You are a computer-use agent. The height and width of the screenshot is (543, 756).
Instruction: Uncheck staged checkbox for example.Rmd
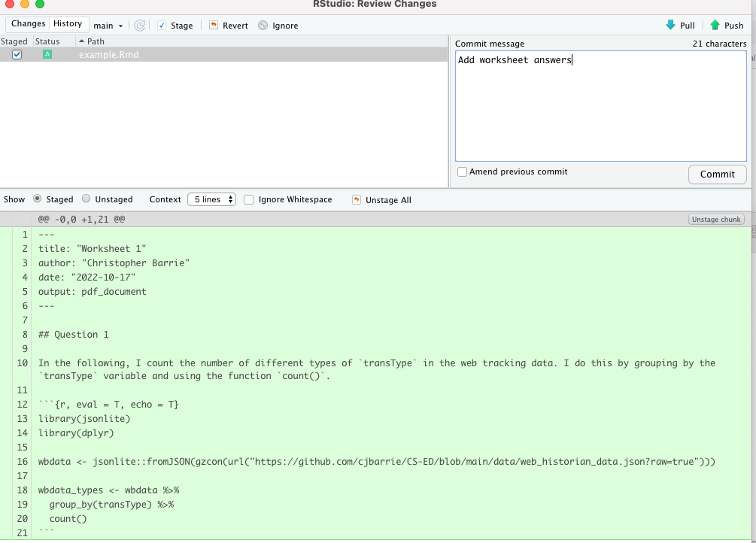[x=17, y=54]
